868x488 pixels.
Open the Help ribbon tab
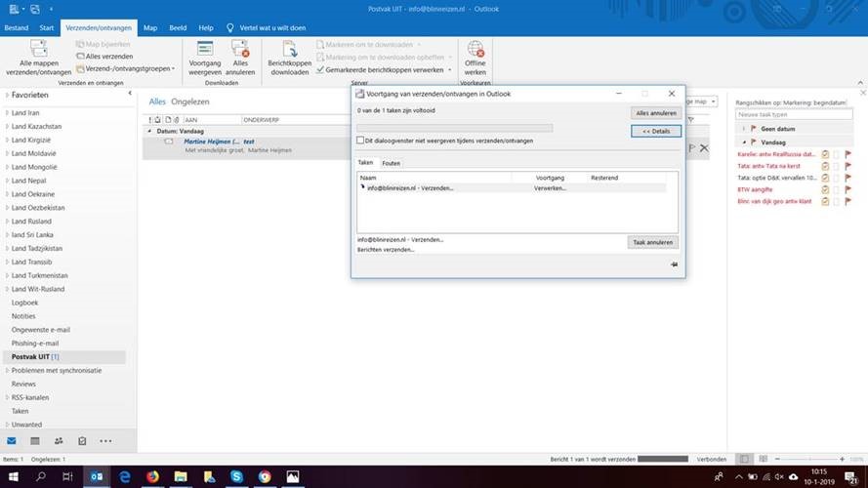point(206,27)
